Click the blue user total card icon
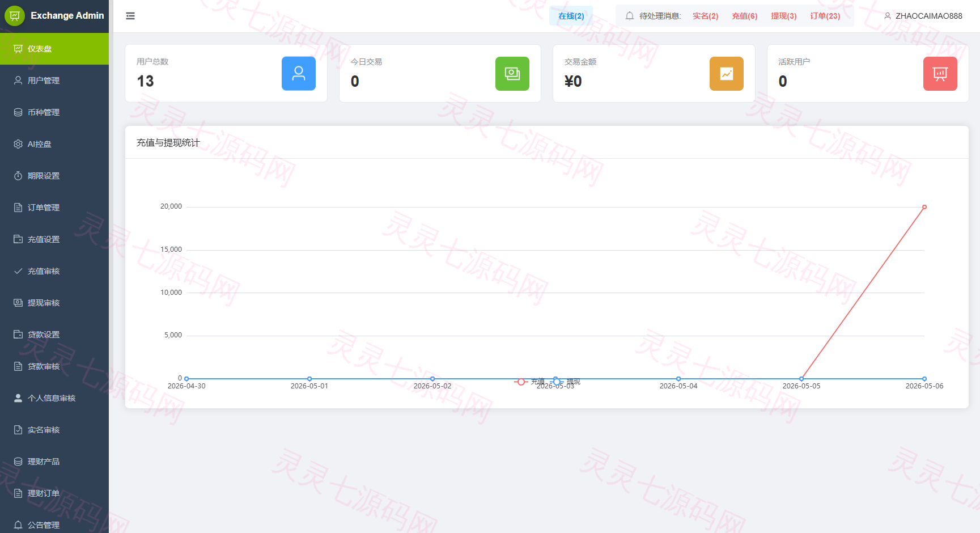Screen dimensions: 980x533 pyautogui.click(x=299, y=74)
